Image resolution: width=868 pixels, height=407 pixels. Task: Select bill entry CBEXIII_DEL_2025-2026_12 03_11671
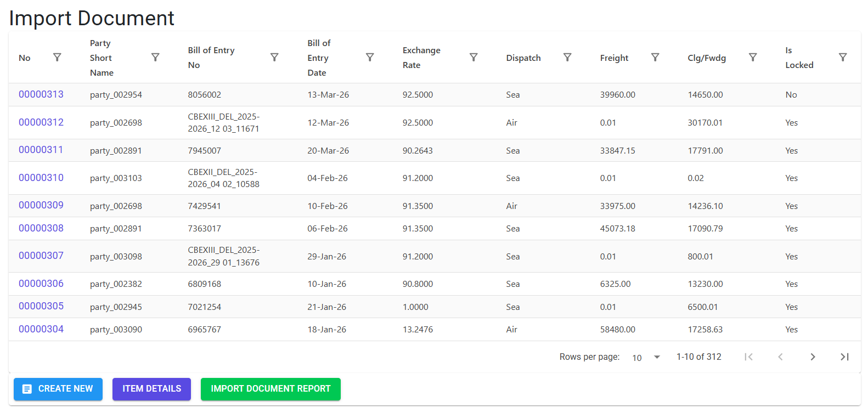tap(224, 123)
